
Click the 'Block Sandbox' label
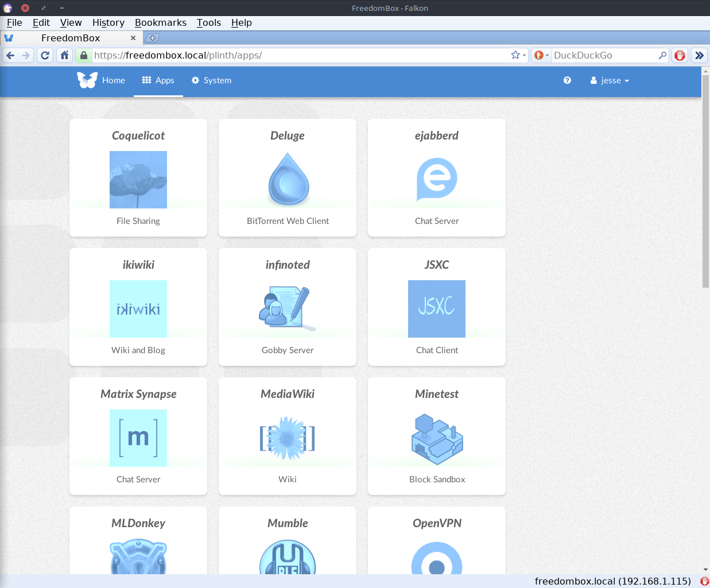[x=437, y=479]
